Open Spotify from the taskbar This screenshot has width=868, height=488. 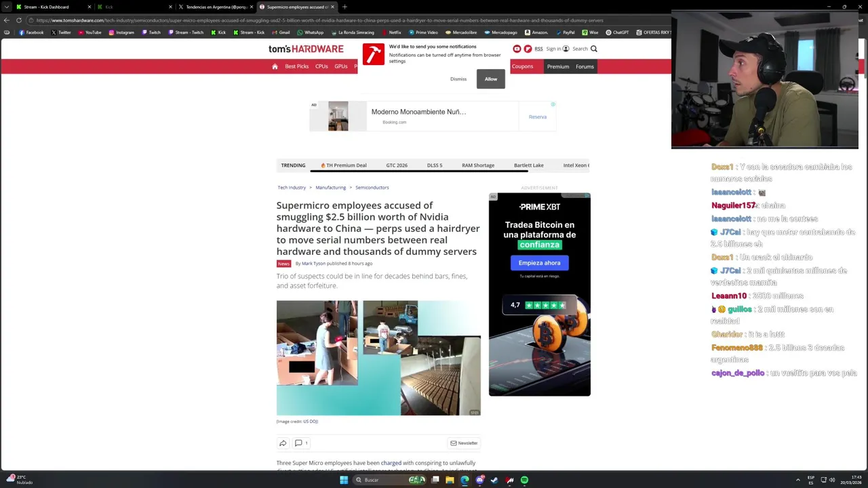(x=524, y=480)
